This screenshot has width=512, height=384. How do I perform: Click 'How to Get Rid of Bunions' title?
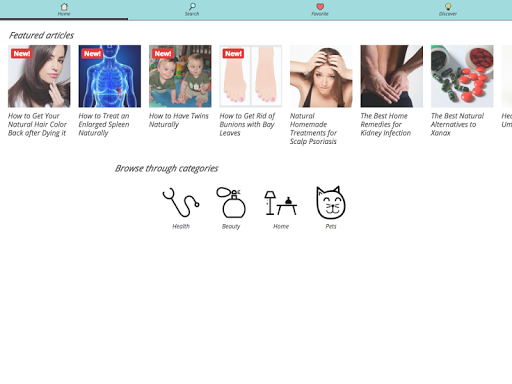pyautogui.click(x=247, y=124)
